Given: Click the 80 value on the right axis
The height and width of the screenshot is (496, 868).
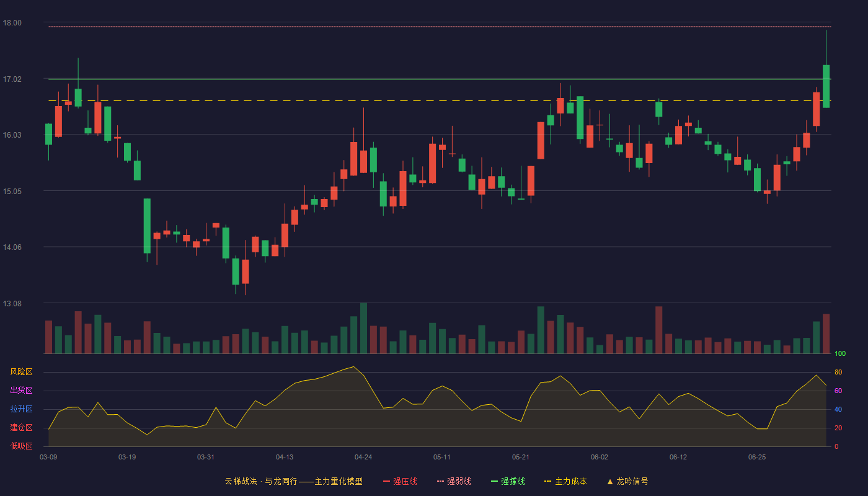Looking at the screenshot, I should [x=838, y=372].
